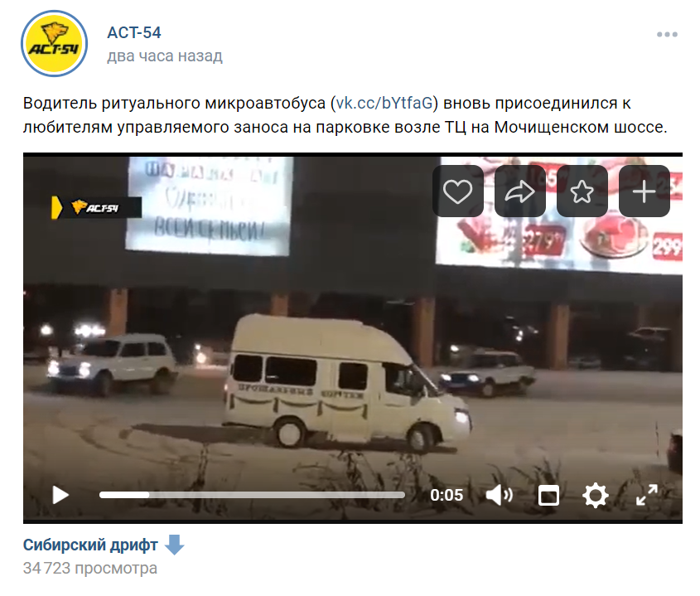Click the два часа назад timestamp

coord(165,56)
